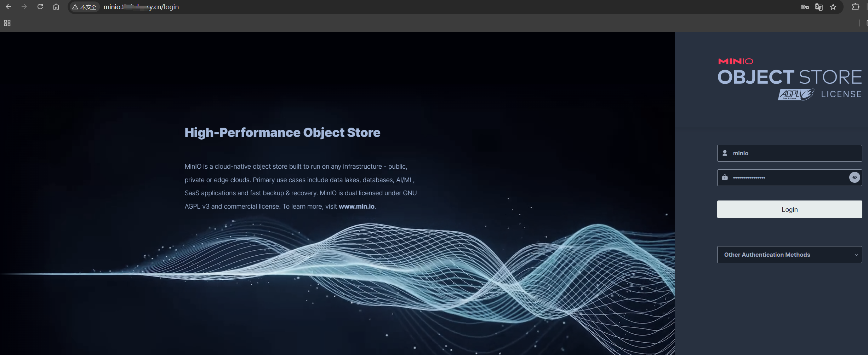
Task: Go back using the browser back arrow
Action: (8, 7)
